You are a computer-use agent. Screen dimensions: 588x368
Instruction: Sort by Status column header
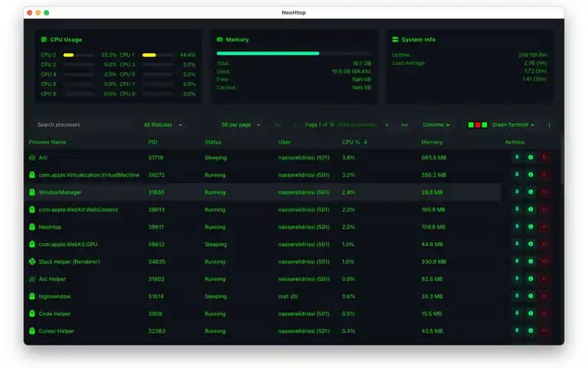point(213,142)
